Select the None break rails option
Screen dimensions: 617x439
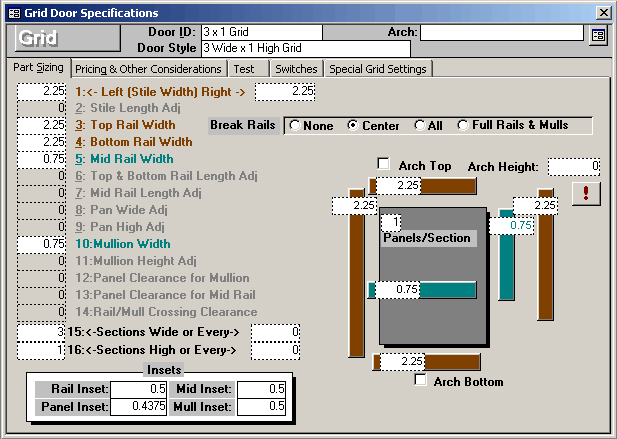[295, 126]
